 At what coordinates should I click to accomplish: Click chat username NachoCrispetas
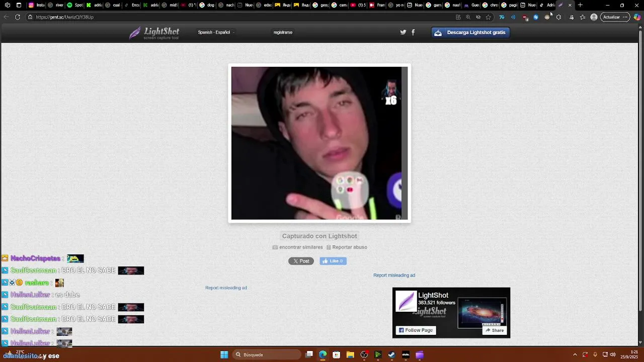click(x=35, y=258)
